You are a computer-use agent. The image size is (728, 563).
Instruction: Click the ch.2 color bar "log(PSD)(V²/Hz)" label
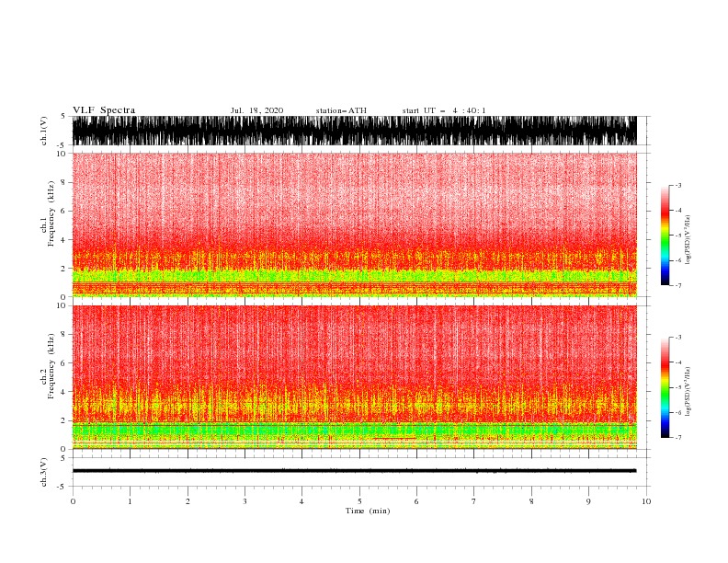point(688,393)
